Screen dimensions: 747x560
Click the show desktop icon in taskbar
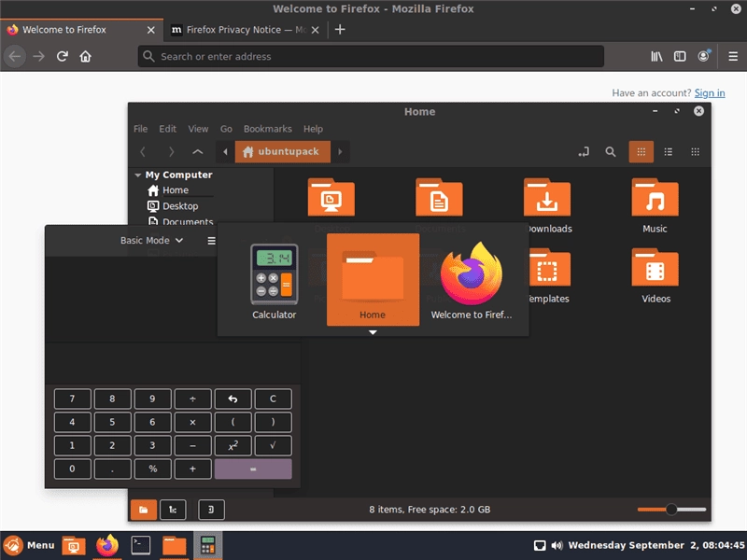click(74, 546)
